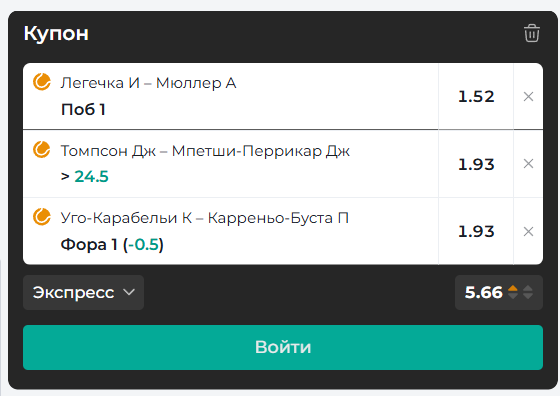Open the Уго-Карабельи К – Карреньо-Буста П match
This screenshot has width=560, height=396.
[205, 218]
